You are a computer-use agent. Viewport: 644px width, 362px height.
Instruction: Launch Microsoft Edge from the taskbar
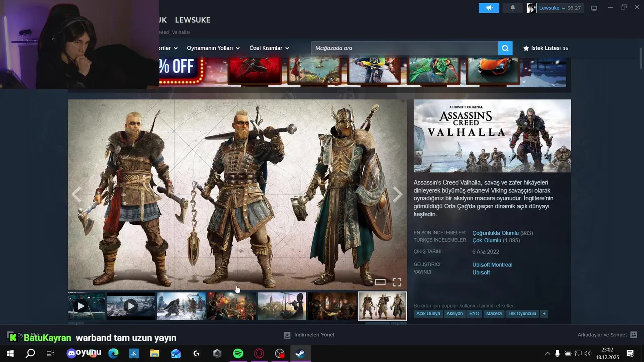coord(113,354)
